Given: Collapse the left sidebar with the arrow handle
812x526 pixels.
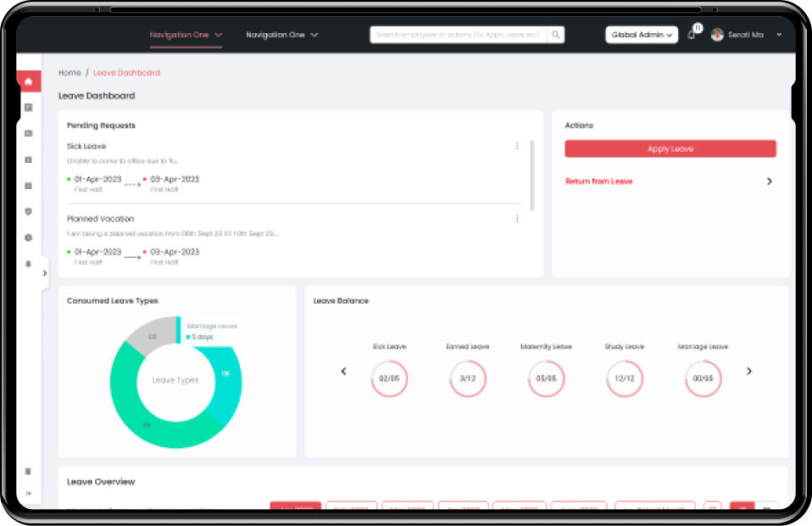Looking at the screenshot, I should coord(43,273).
